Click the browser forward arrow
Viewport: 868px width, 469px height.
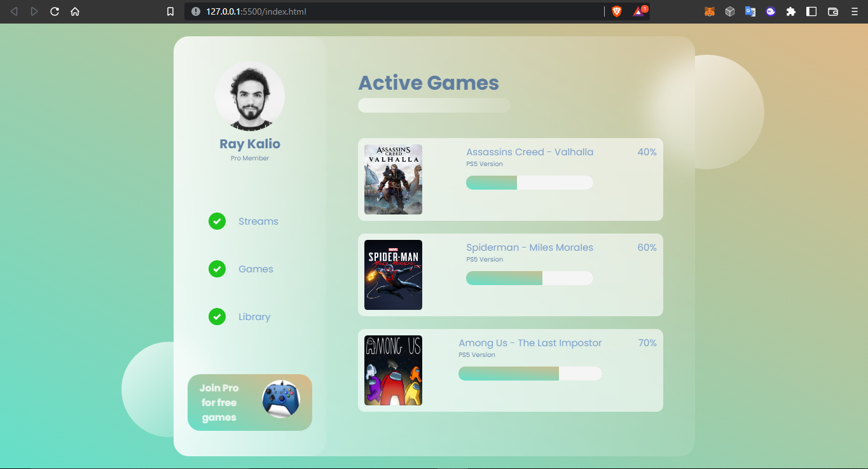click(34, 11)
